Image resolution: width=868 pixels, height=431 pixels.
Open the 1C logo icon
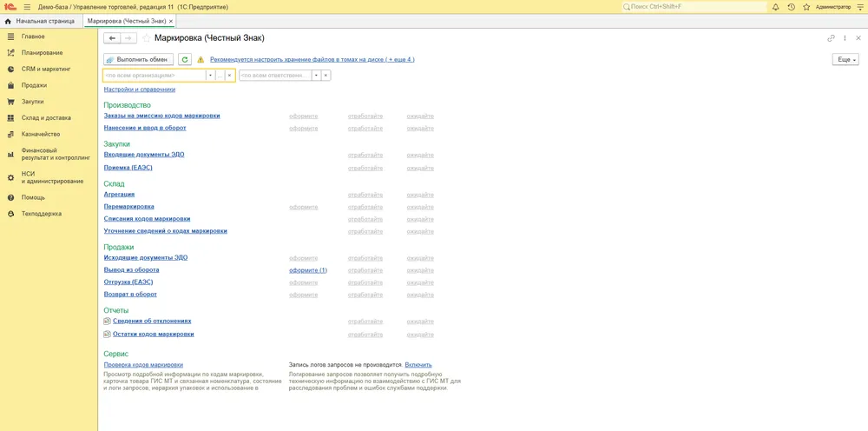click(x=11, y=7)
